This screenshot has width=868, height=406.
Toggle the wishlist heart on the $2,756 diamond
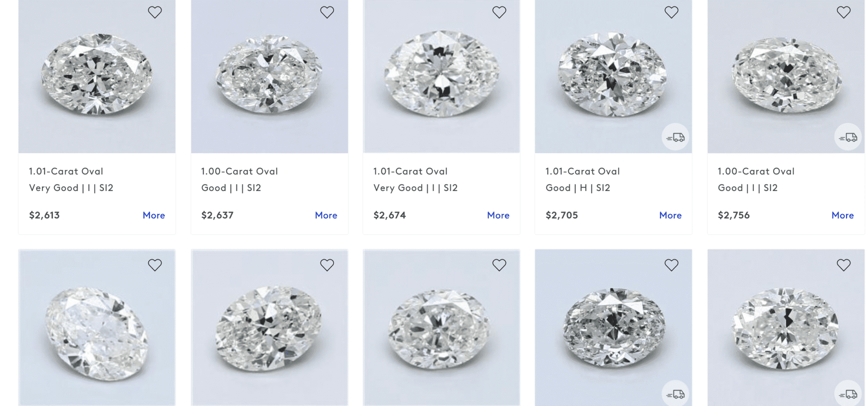(x=844, y=12)
